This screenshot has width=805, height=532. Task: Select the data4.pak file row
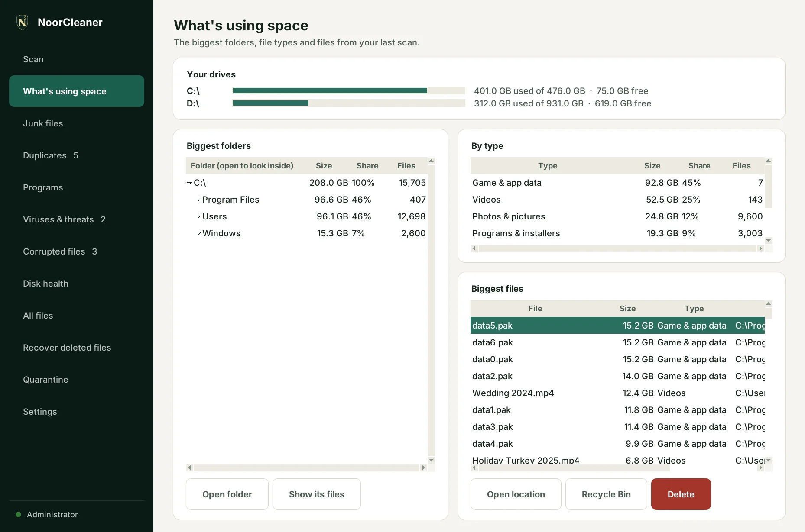pos(617,444)
